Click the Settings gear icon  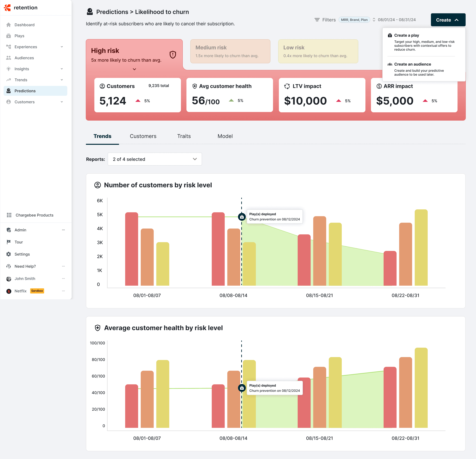click(9, 254)
